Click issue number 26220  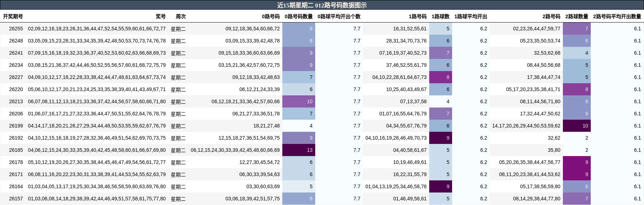[16, 89]
